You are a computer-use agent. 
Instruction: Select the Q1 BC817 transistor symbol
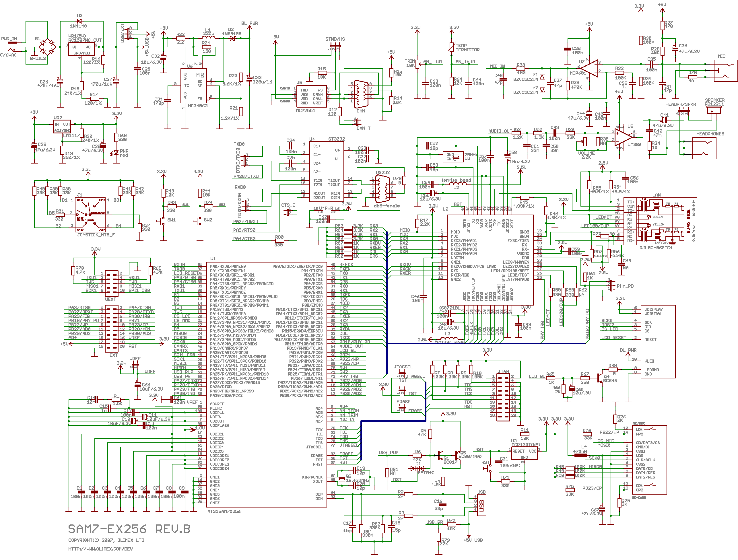(x=441, y=456)
